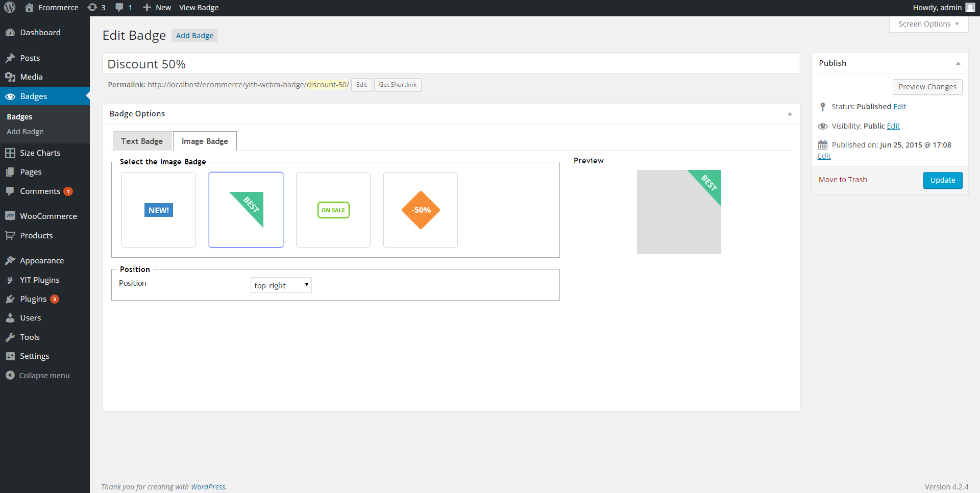Collapse the Publish box
The width and height of the screenshot is (980, 493).
point(958,63)
